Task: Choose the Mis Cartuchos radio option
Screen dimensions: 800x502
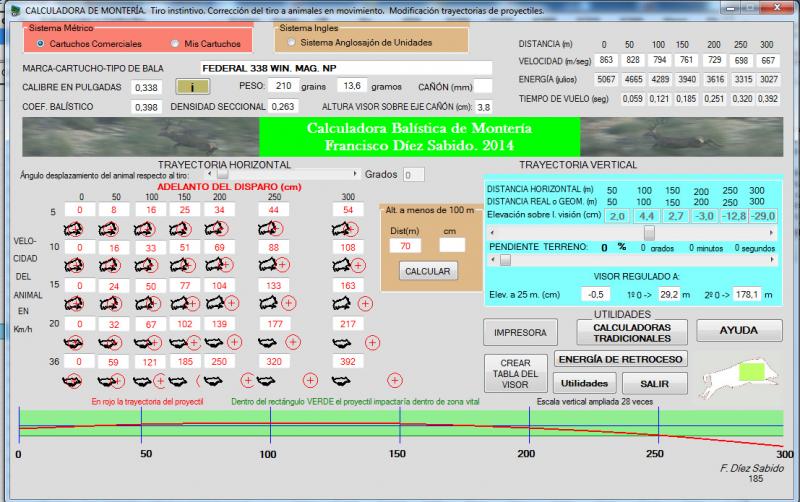Action: [x=176, y=44]
